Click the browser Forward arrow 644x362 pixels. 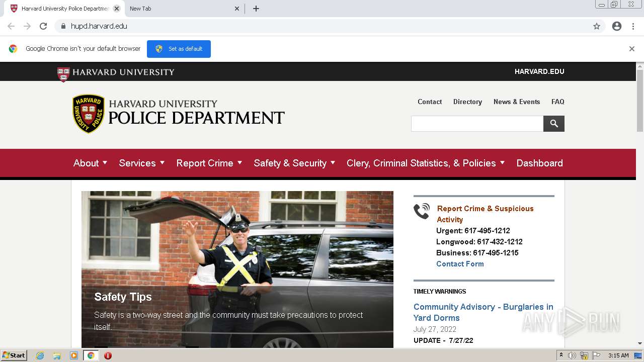tap(27, 26)
